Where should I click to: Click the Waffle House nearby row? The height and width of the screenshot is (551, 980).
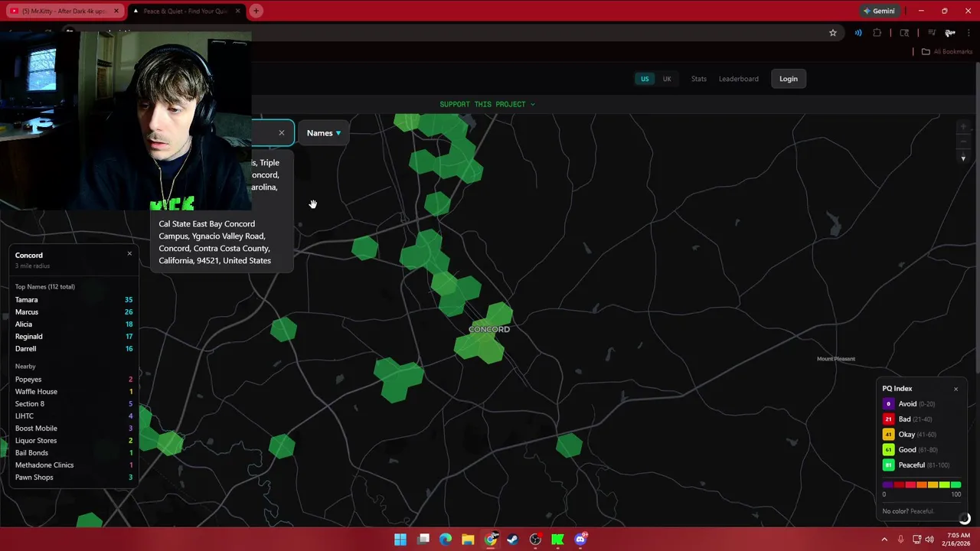coord(73,392)
